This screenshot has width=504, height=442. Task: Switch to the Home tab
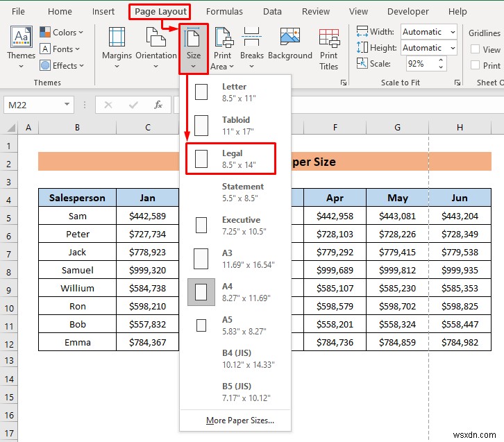tap(60, 12)
